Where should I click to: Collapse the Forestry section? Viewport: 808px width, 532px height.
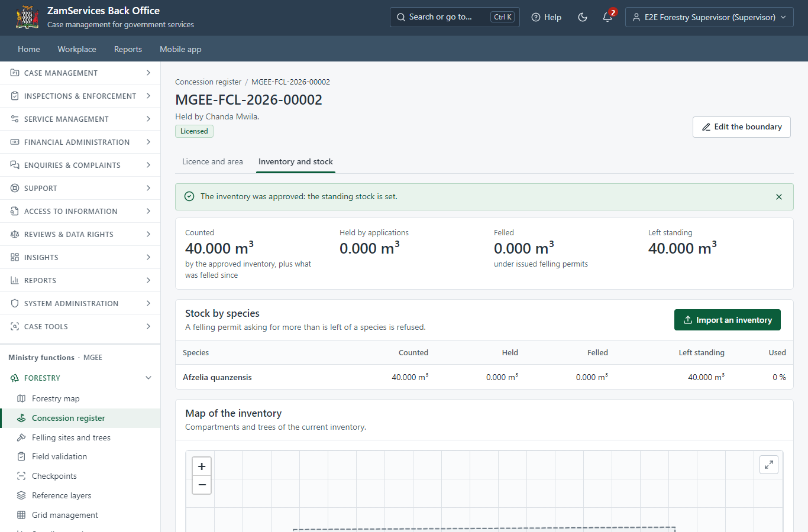(x=80, y=378)
